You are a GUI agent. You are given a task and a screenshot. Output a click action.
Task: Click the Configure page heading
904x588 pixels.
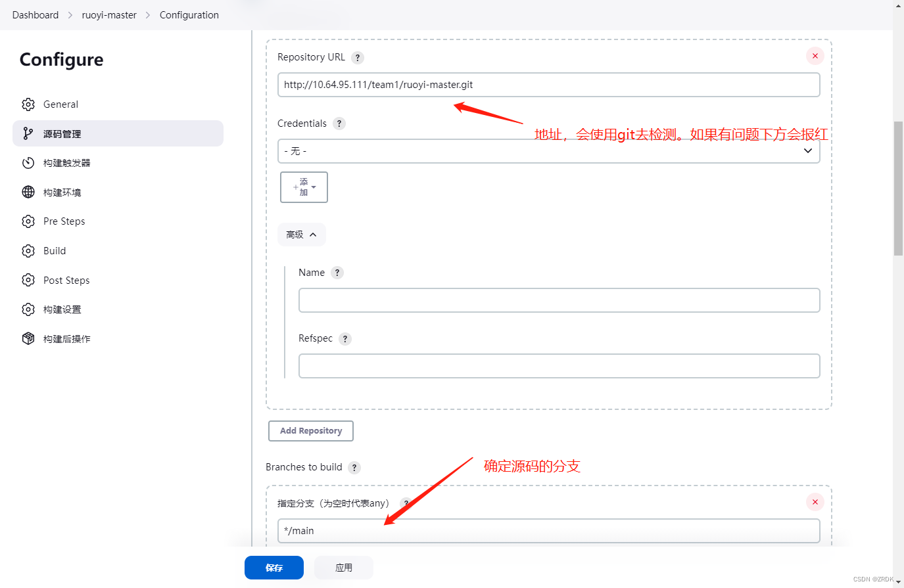[62, 60]
